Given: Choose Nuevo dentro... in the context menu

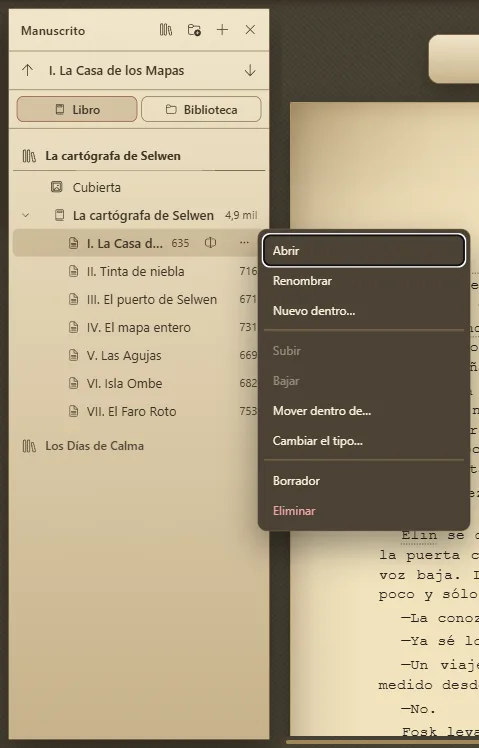Looking at the screenshot, I should click(x=364, y=311).
